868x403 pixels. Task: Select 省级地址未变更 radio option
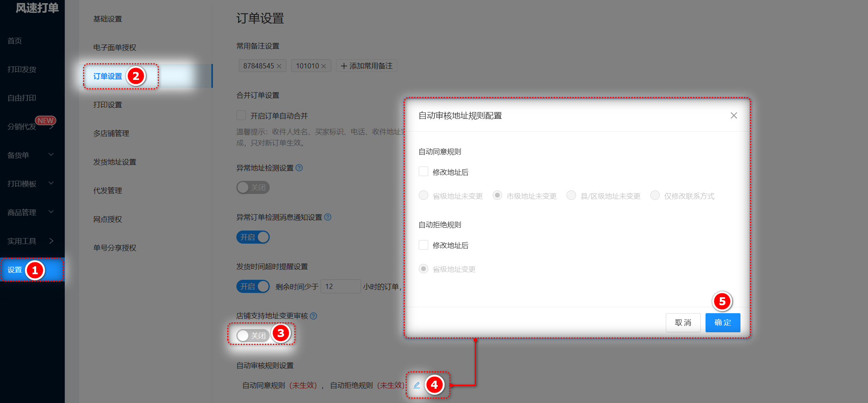tap(423, 196)
